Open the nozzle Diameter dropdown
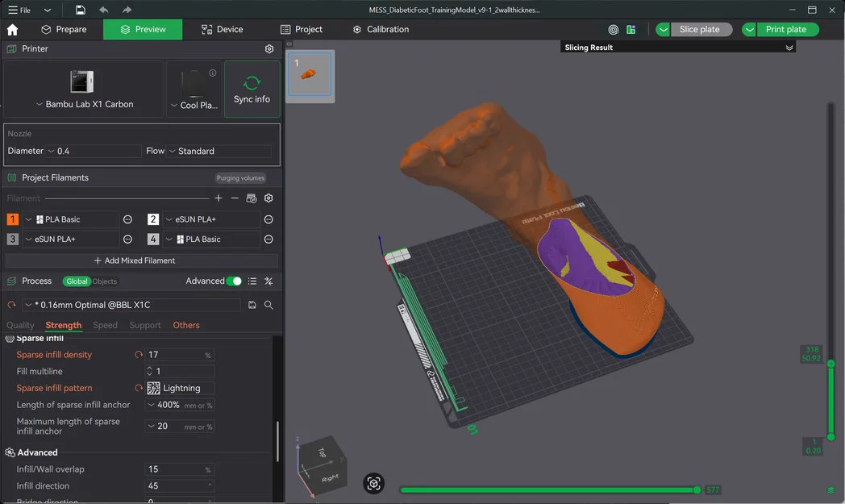The image size is (845, 504). coord(94,151)
